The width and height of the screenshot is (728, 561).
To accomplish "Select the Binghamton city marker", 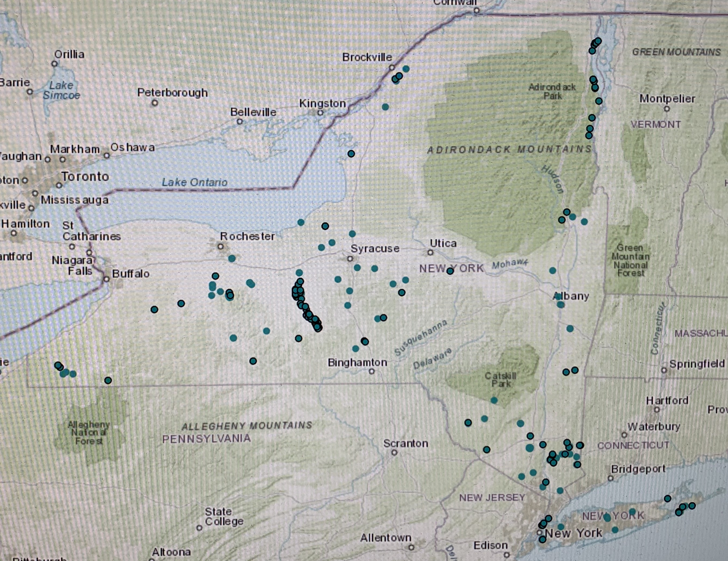I will coord(372,371).
